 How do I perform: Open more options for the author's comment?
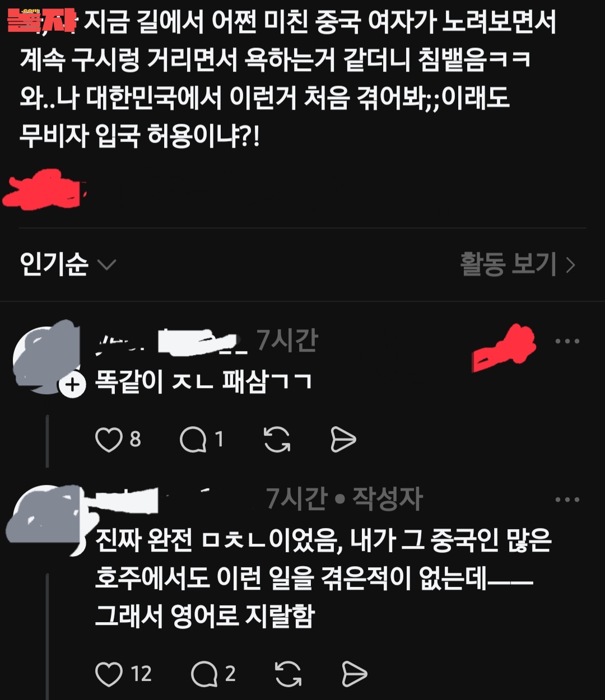567,499
